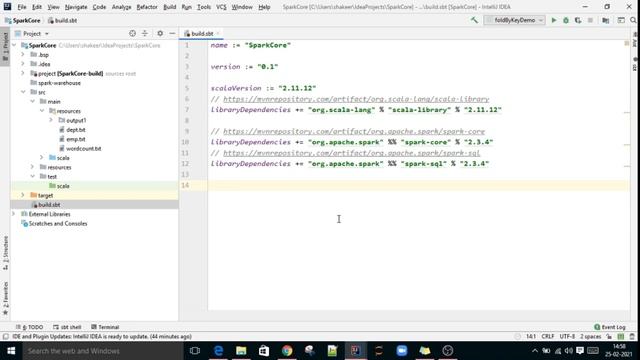
Task: Open Project panel settings gear
Action: pos(160,33)
